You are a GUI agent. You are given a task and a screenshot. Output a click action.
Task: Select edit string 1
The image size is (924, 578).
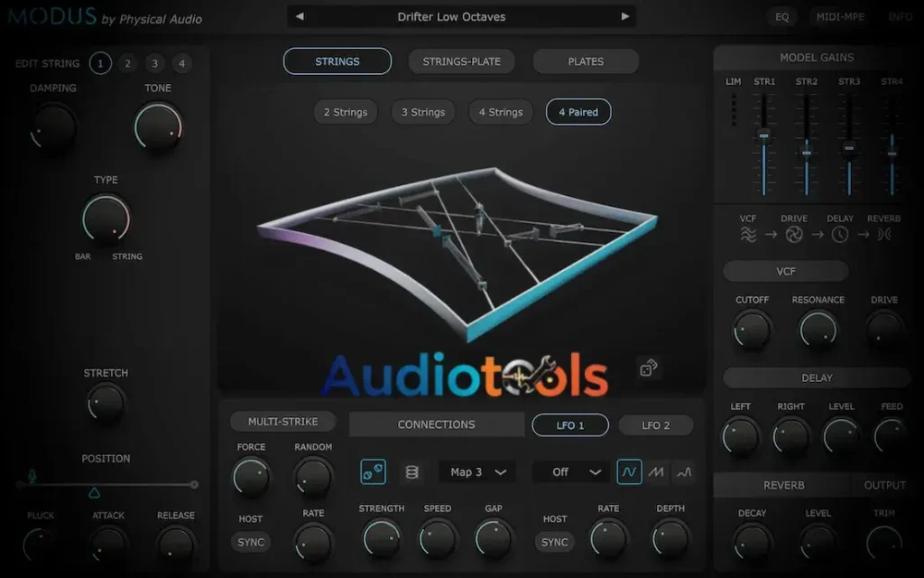[x=100, y=63]
